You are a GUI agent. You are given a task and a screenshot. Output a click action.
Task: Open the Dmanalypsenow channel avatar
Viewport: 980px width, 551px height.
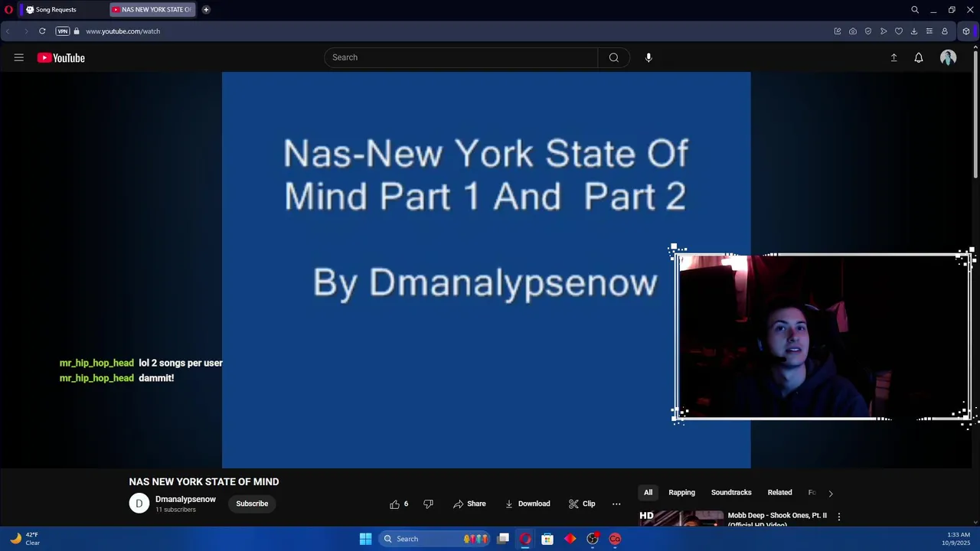(139, 504)
